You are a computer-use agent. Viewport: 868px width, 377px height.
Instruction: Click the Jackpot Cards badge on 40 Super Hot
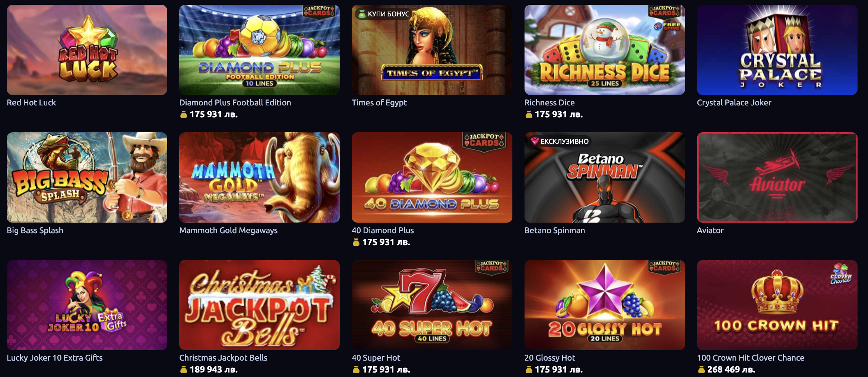pos(492,266)
